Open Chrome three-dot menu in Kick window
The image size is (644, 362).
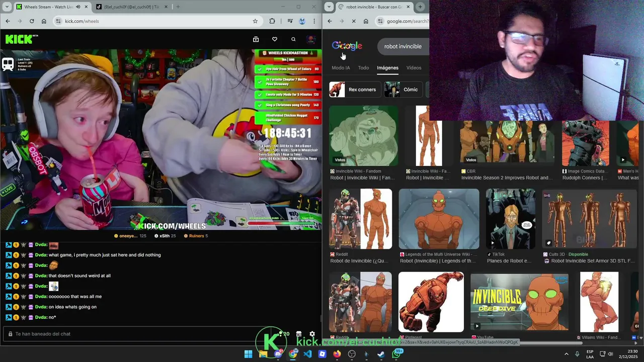click(x=314, y=21)
